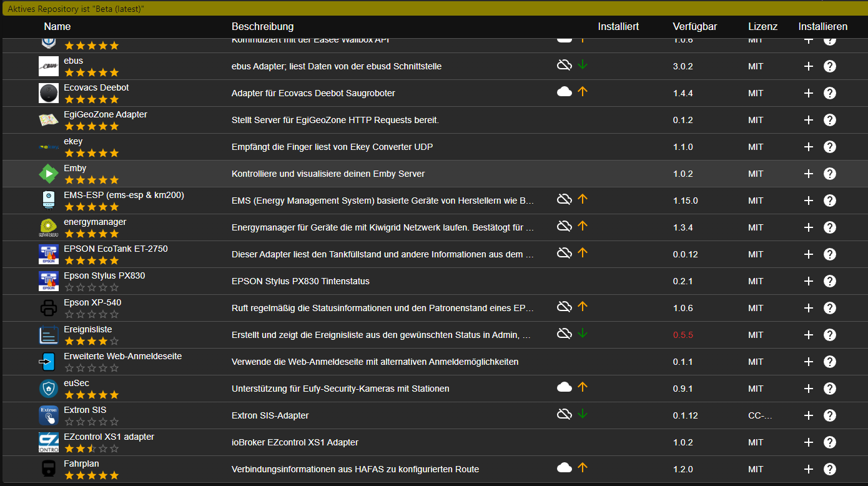This screenshot has width=868, height=486.
Task: Click the green down arrow in ebus row
Action: 583,64
